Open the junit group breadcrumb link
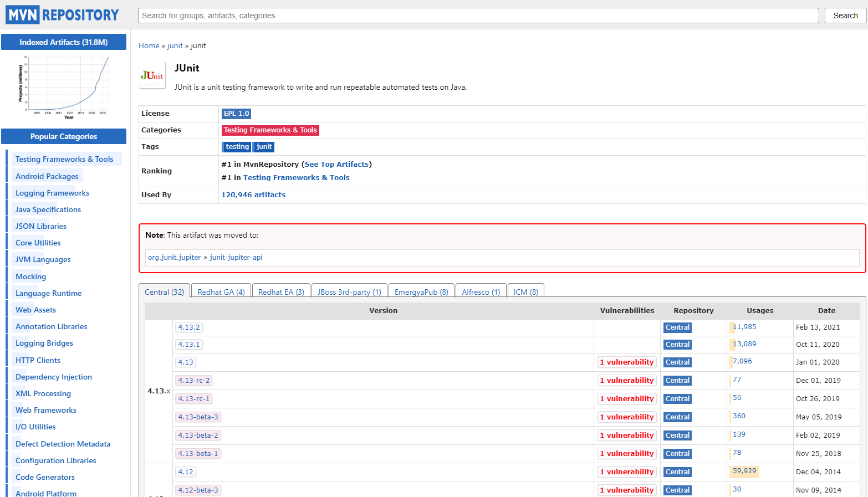Viewport: 868px width, 497px height. 175,46
